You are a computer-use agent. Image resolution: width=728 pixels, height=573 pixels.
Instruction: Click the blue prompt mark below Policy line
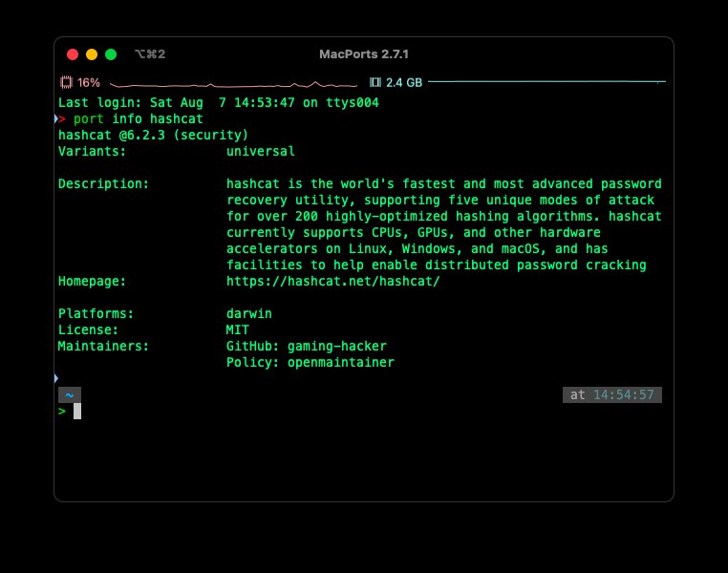point(56,378)
